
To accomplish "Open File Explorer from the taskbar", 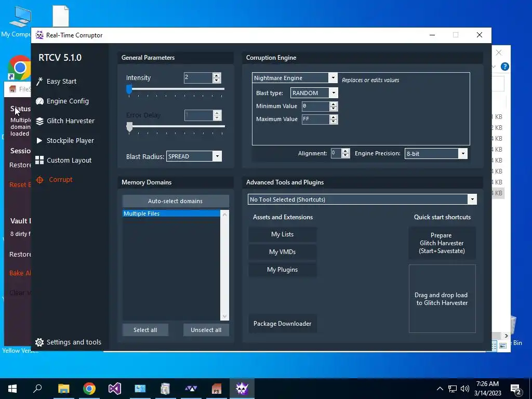I will 63,389.
